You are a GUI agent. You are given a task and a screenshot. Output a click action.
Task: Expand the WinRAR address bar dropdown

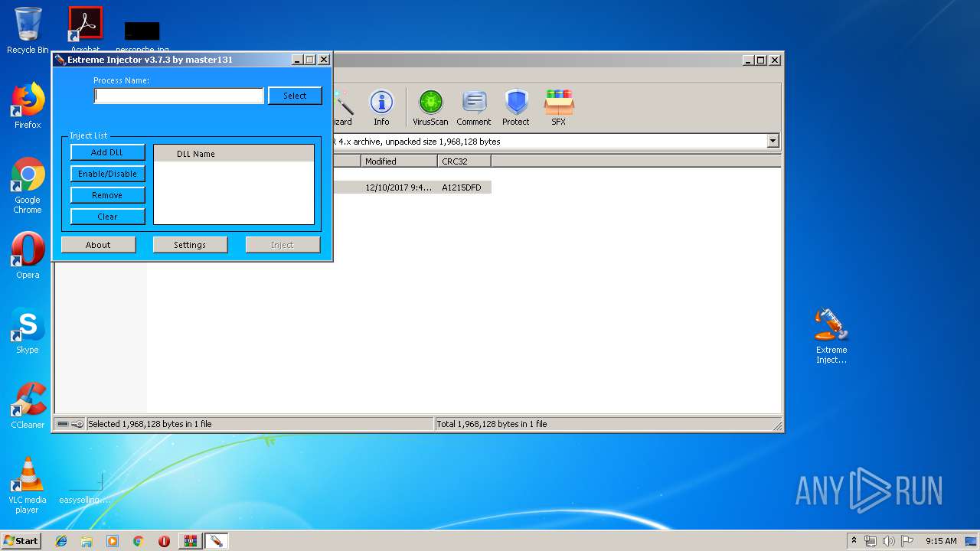(773, 141)
